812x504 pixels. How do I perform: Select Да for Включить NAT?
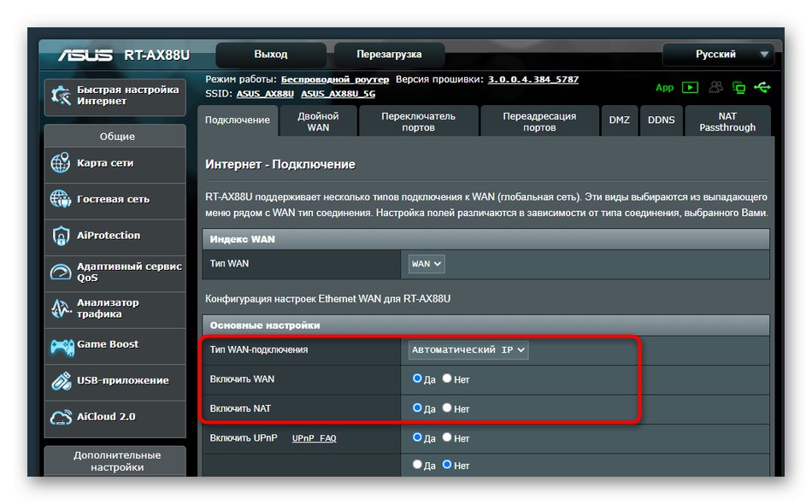(417, 407)
